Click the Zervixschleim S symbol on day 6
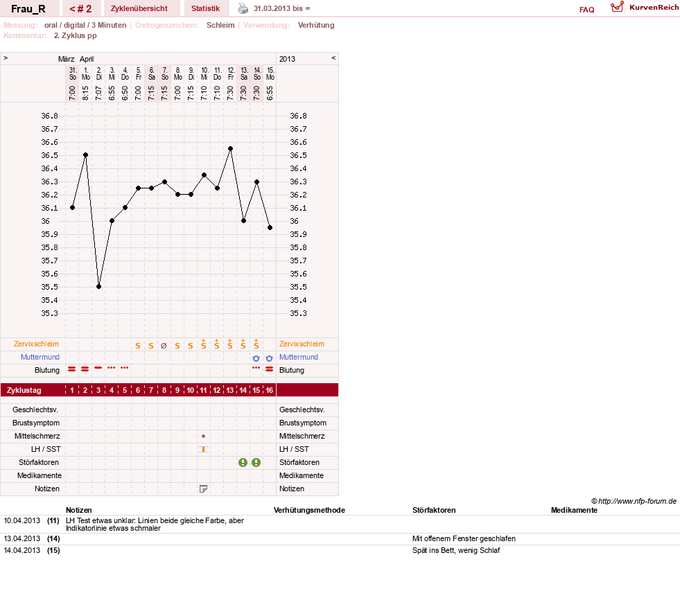Screen dimensions: 680x616 (138, 346)
